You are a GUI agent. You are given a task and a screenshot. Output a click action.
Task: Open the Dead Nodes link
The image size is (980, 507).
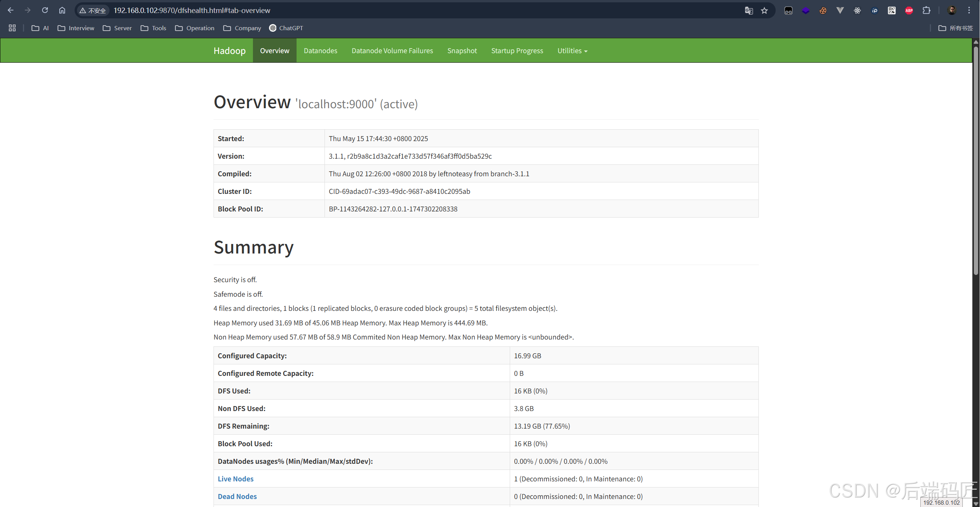point(237,496)
